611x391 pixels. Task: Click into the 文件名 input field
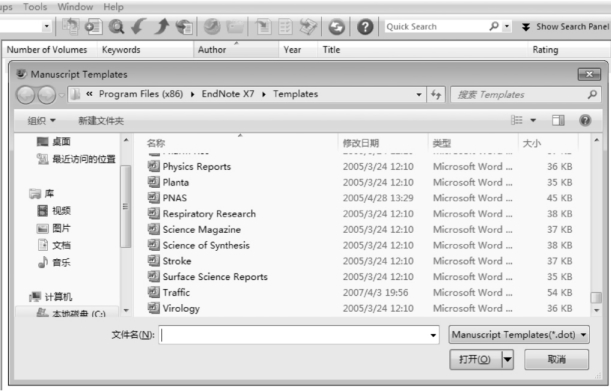[x=294, y=335]
